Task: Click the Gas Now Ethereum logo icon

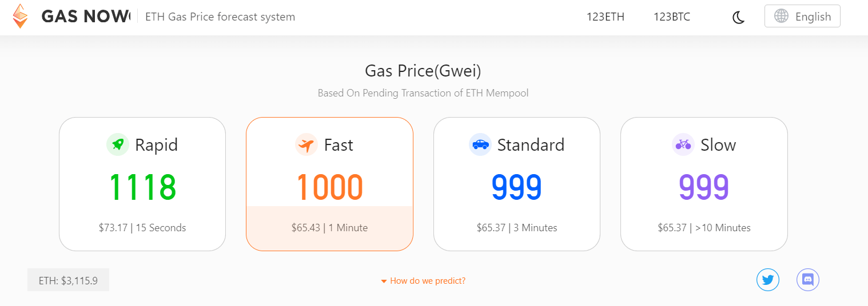Action: (21, 17)
